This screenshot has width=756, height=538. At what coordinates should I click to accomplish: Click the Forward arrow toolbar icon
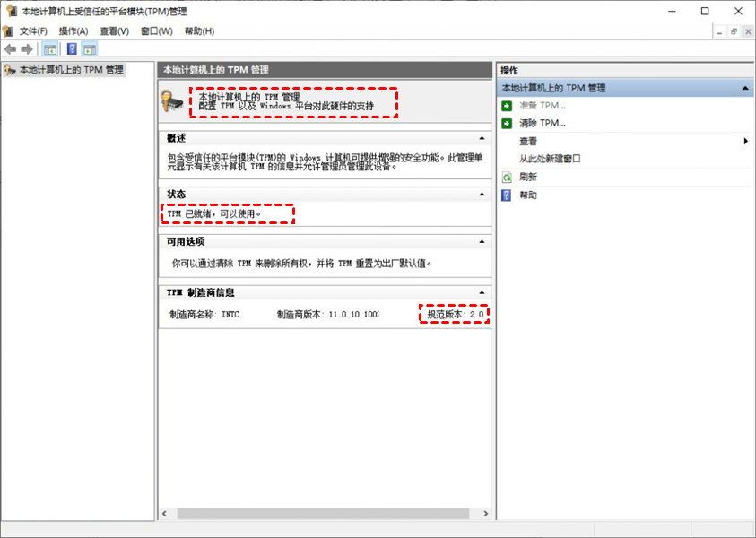(27, 49)
